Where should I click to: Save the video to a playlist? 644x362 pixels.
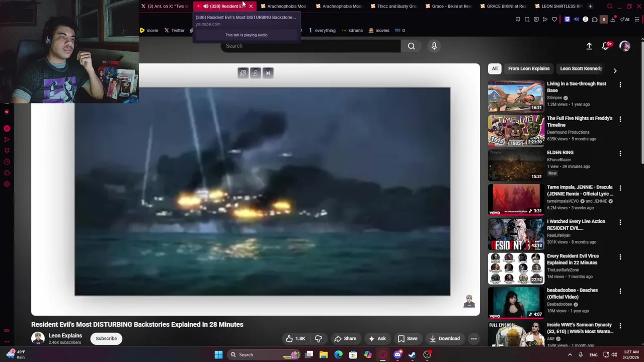408,338
